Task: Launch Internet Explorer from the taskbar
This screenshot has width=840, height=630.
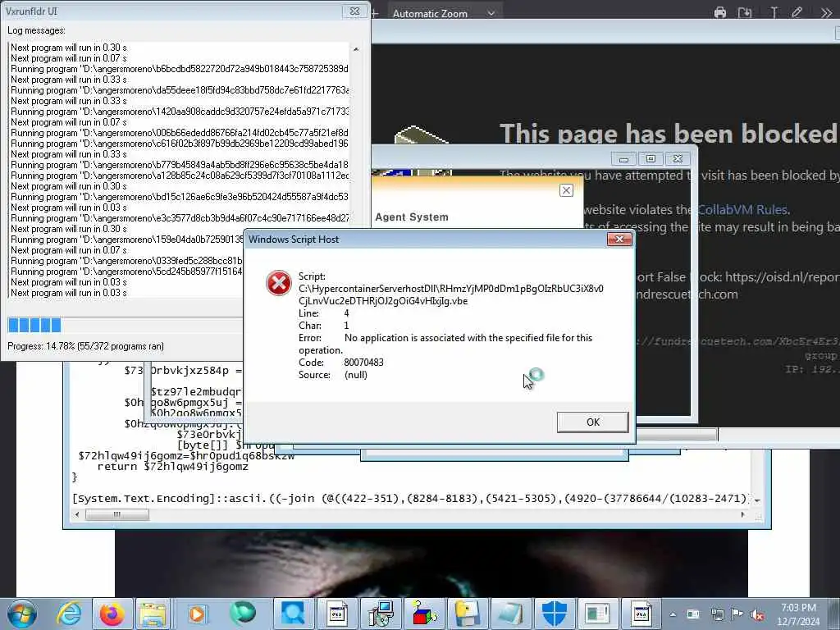Action: [x=69, y=614]
